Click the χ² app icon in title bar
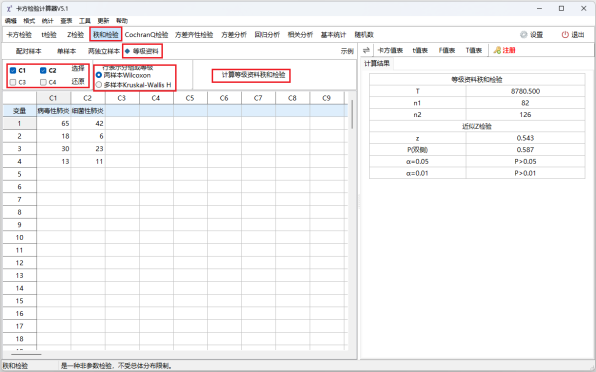This screenshot has width=596, height=372. [9, 8]
